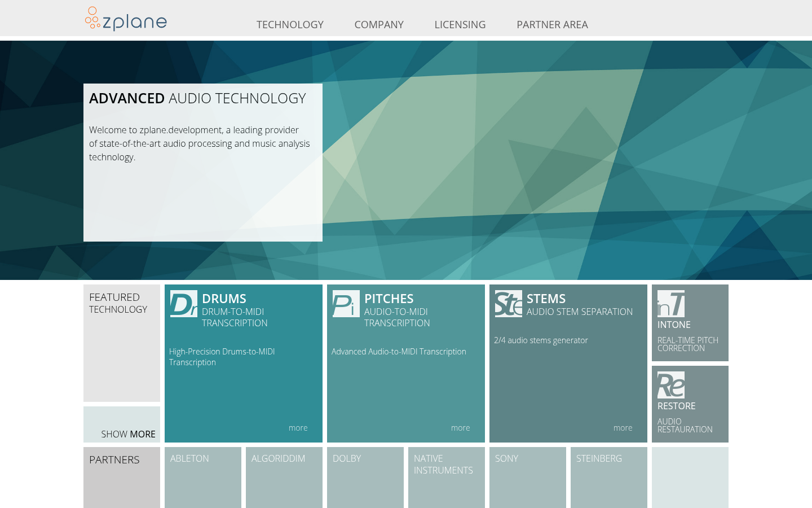The height and width of the screenshot is (508, 812).
Task: Open the Ableton partner tile
Action: point(203,478)
